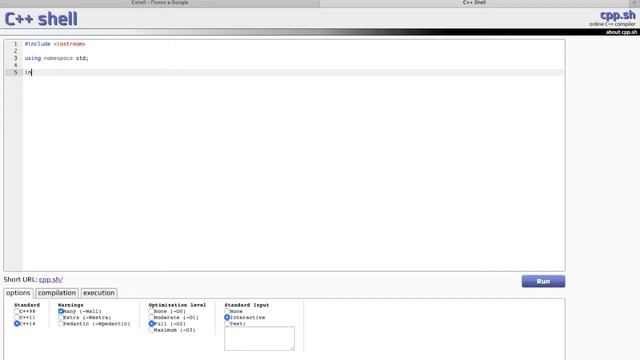Viewport: 640px width, 360px height.
Task: Switch to the options tab
Action: [18, 293]
